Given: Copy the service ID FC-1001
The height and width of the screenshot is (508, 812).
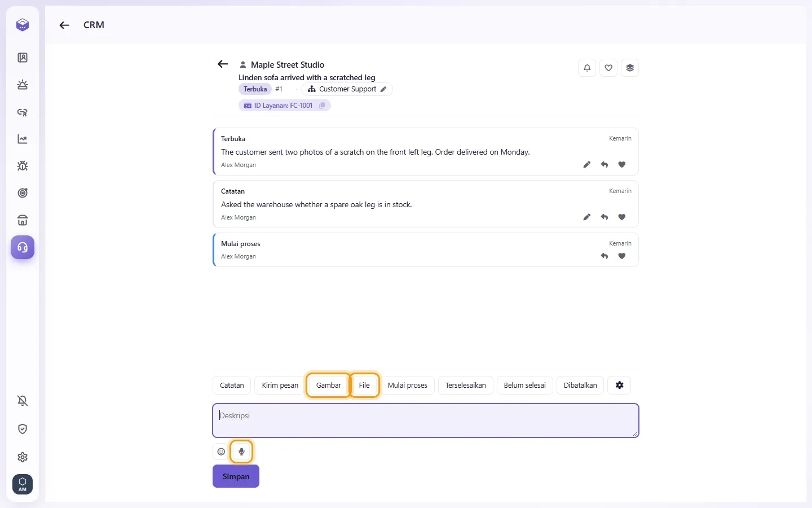Looking at the screenshot, I should click(x=322, y=106).
